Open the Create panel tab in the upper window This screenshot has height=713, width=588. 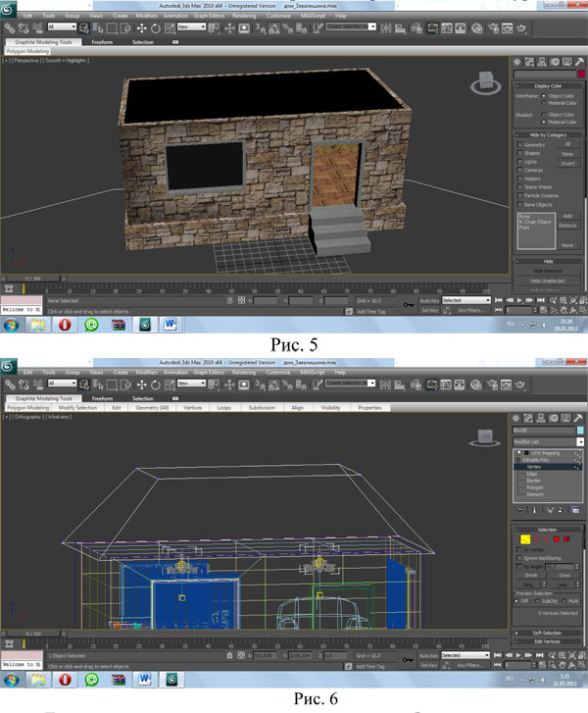pos(517,62)
